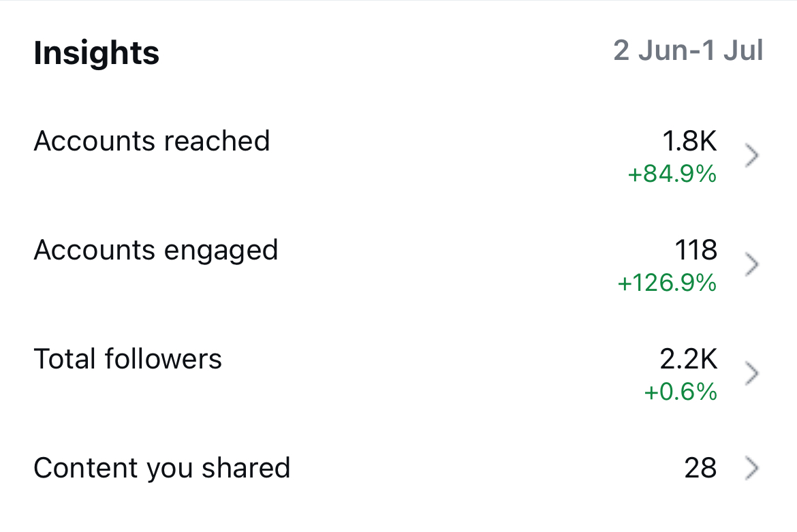Open Total followers via its chevron
Image resolution: width=797 pixels, height=532 pixels.
click(x=751, y=373)
